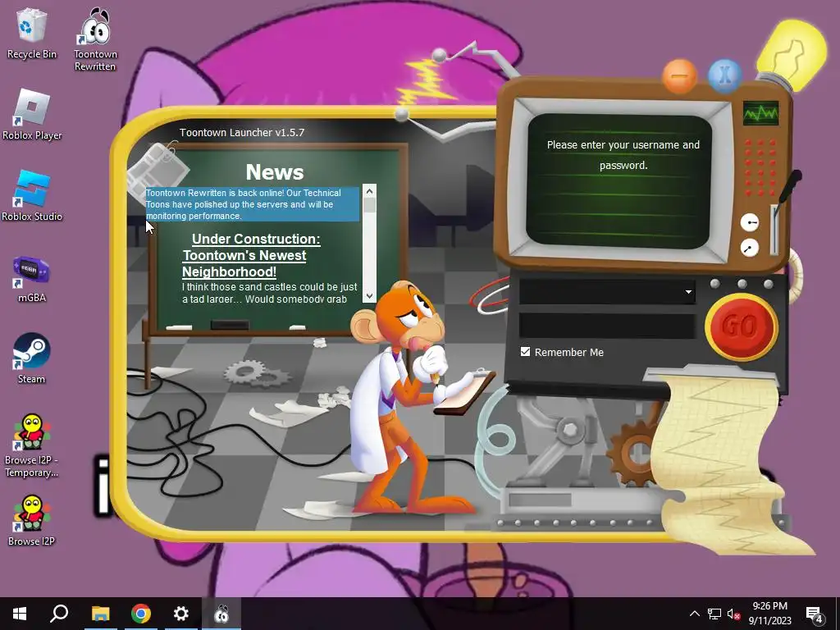
Task: Open the Windows Start menu
Action: coord(20,614)
